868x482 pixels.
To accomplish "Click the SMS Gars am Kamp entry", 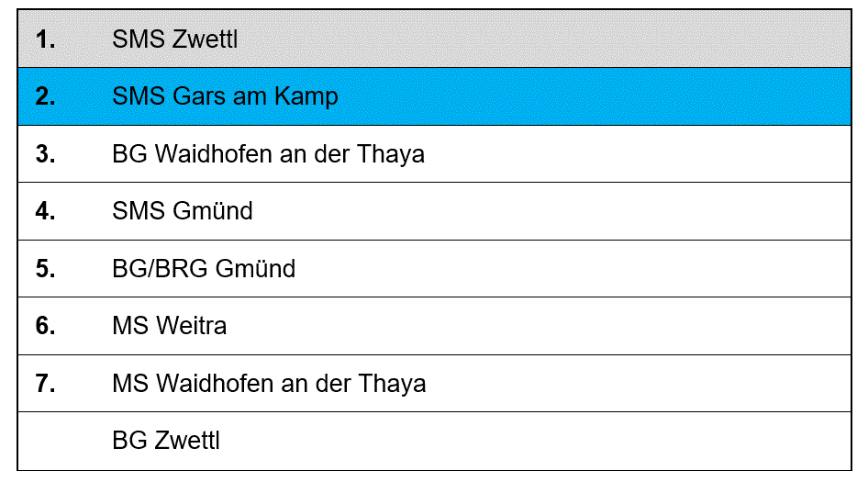I will [x=225, y=96].
